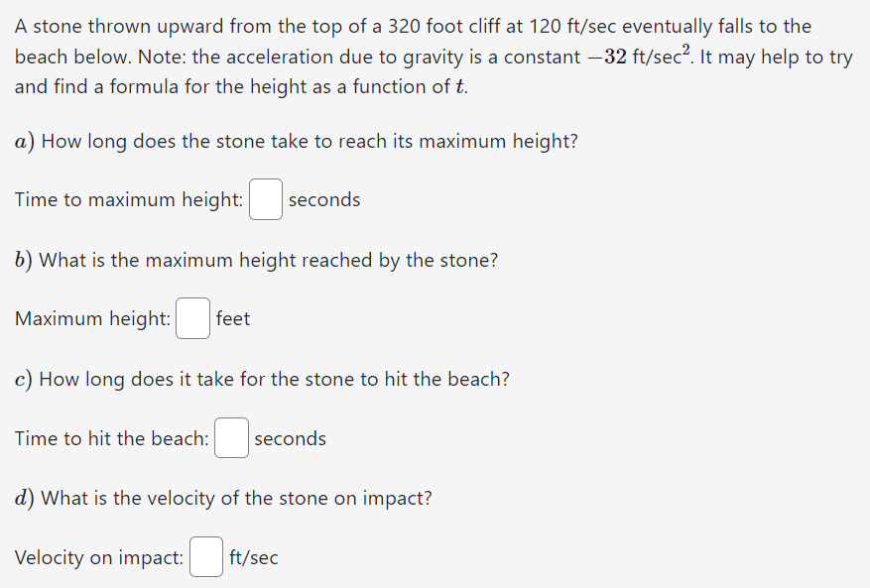The image size is (870, 588).
Task: Click the 'Velocity on impact:' label
Action: tap(98, 557)
